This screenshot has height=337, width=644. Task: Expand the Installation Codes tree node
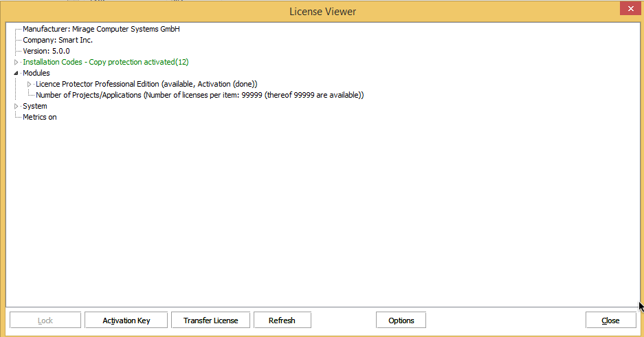(16, 63)
